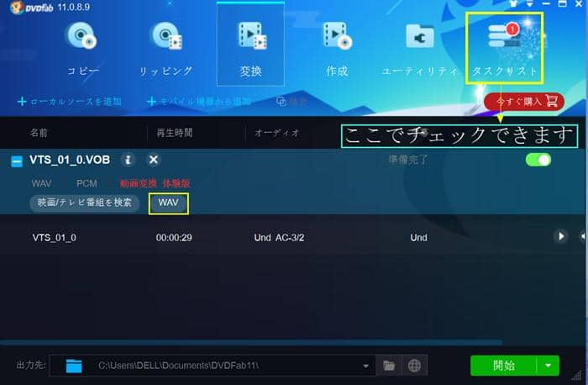Open the Utility (ユーティリティ) module
Viewport: 588px width, 385px height.
pos(420,49)
